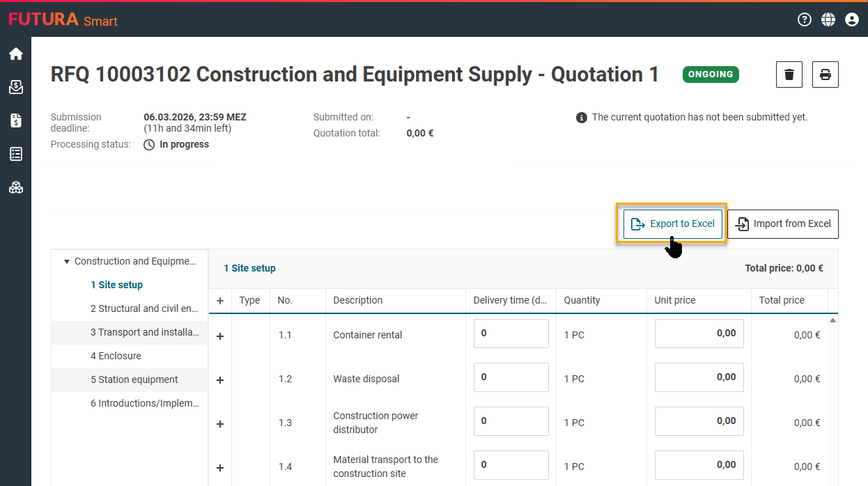This screenshot has width=868, height=486.
Task: Open the Home icon in sidebar
Action: [15, 54]
